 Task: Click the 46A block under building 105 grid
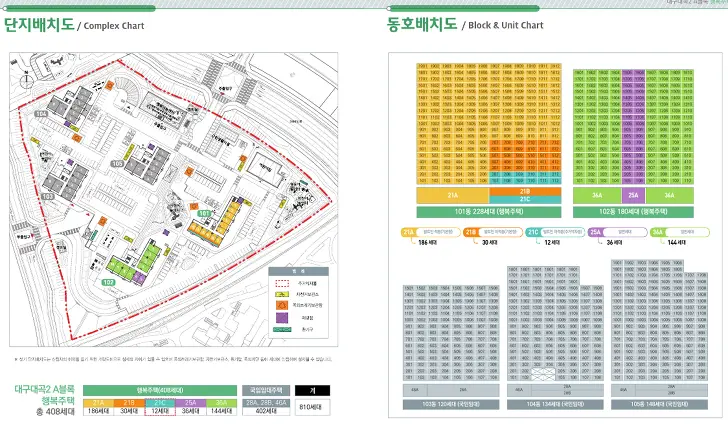pos(623,390)
